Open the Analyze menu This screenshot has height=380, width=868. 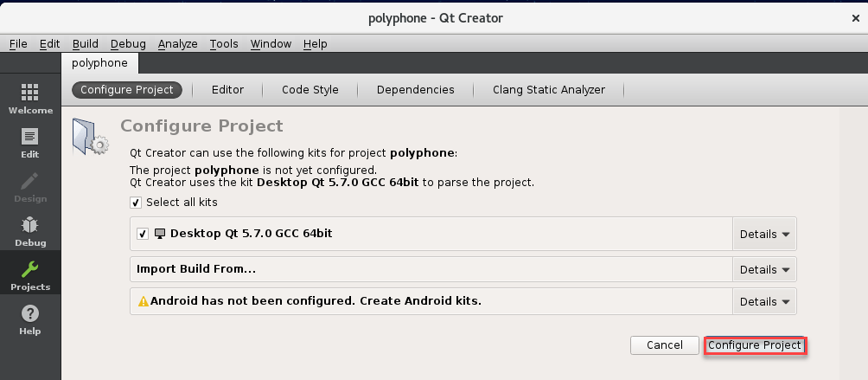tap(178, 44)
